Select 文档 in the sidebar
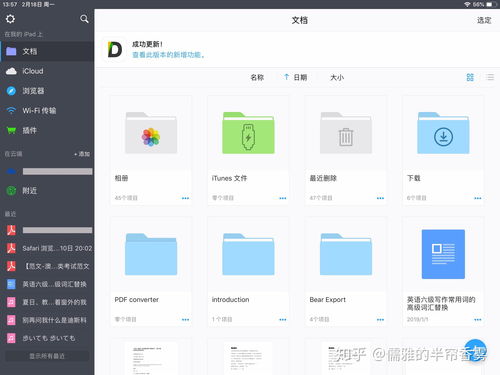The image size is (500, 375). [x=47, y=51]
